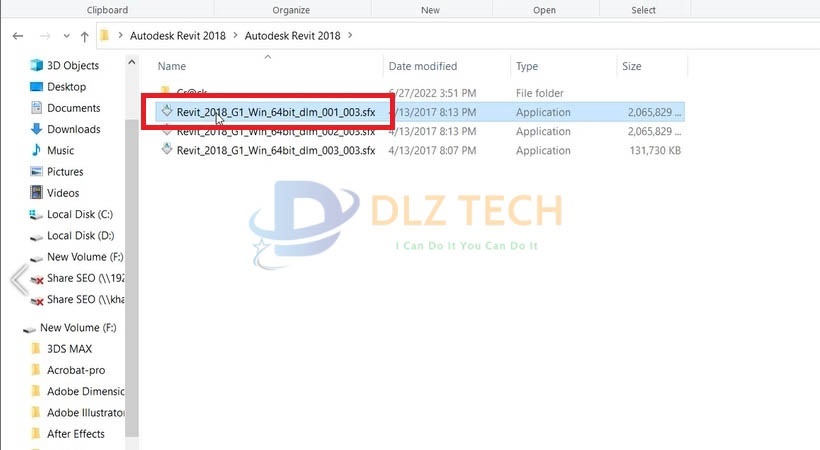
Task: Click the Videos film icon
Action: coord(36,193)
